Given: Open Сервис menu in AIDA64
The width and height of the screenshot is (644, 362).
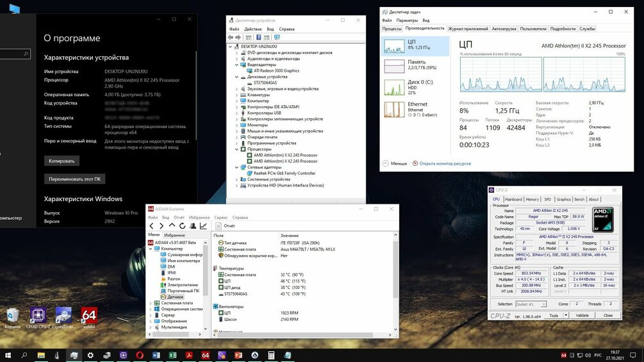Looking at the screenshot, I should click(x=221, y=218).
